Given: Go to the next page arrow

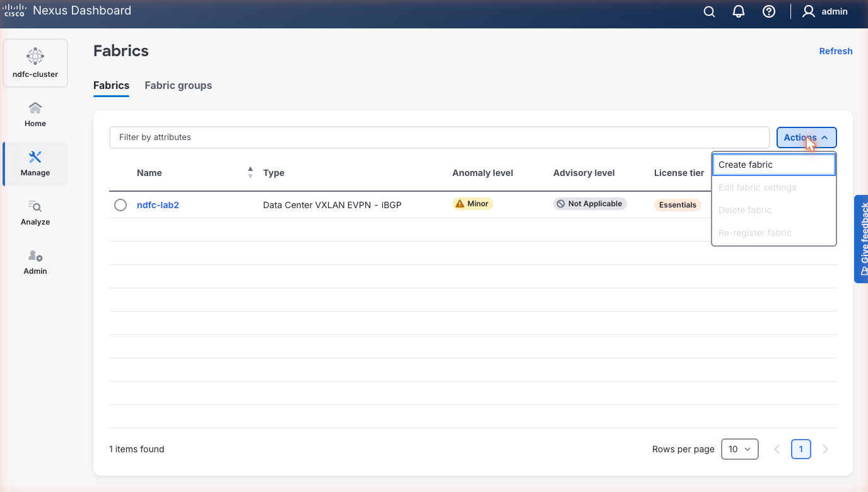Looking at the screenshot, I should tap(825, 449).
